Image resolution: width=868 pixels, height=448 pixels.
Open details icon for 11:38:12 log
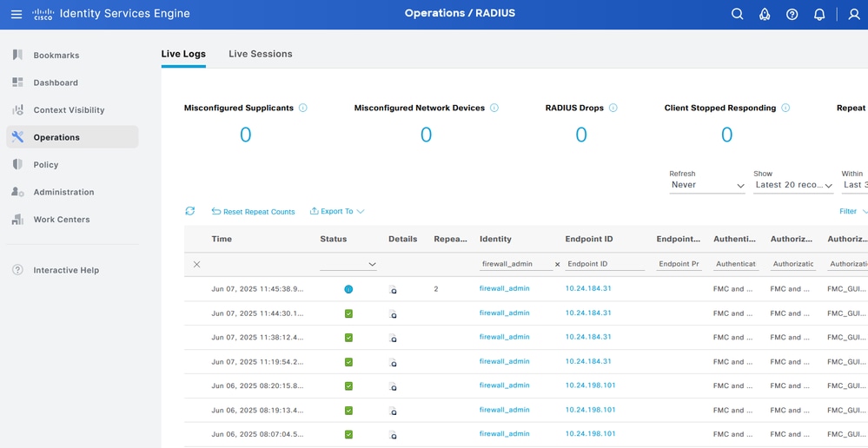coord(393,338)
